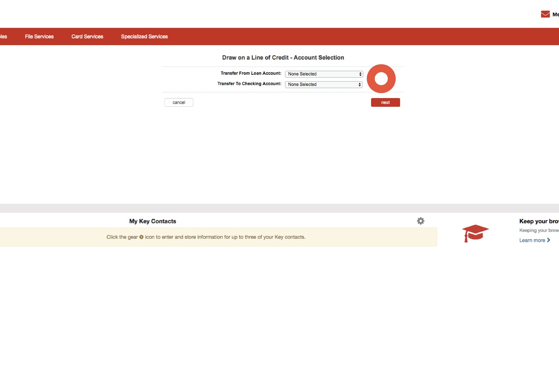Viewport: 559px width, 392px height.
Task: Open the Transfer From Loan Account dropdown
Action: pyautogui.click(x=323, y=74)
